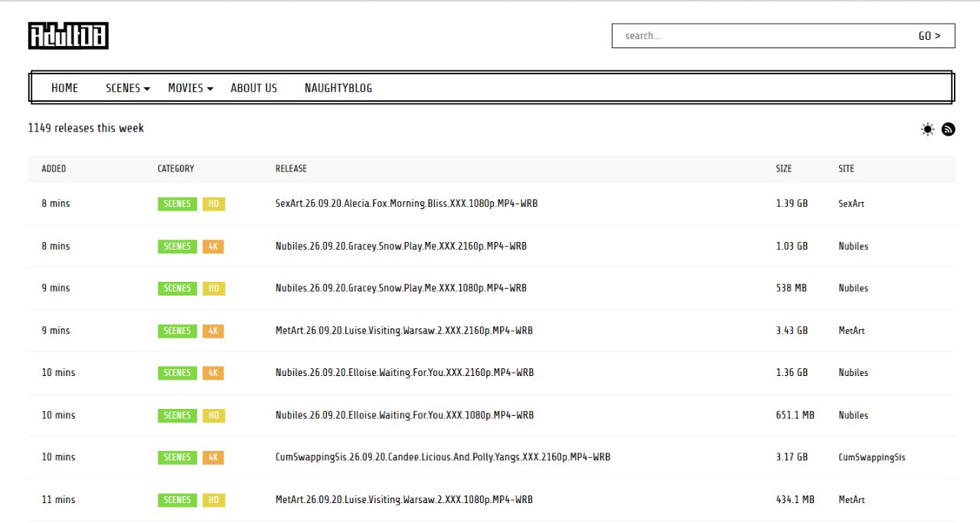Open Nubiles Elloise.Waiting.For.You 2160p release
Viewport: 980px width, 523px height.
tap(405, 373)
